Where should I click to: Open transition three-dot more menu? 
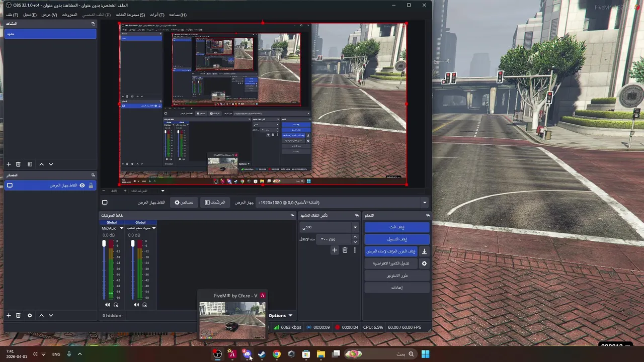tap(355, 250)
